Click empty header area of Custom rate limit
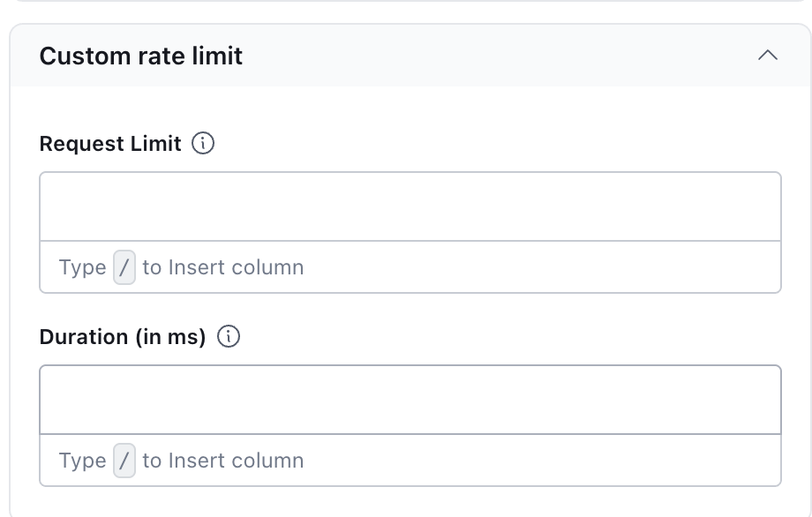This screenshot has height=517, width=812. point(494,56)
